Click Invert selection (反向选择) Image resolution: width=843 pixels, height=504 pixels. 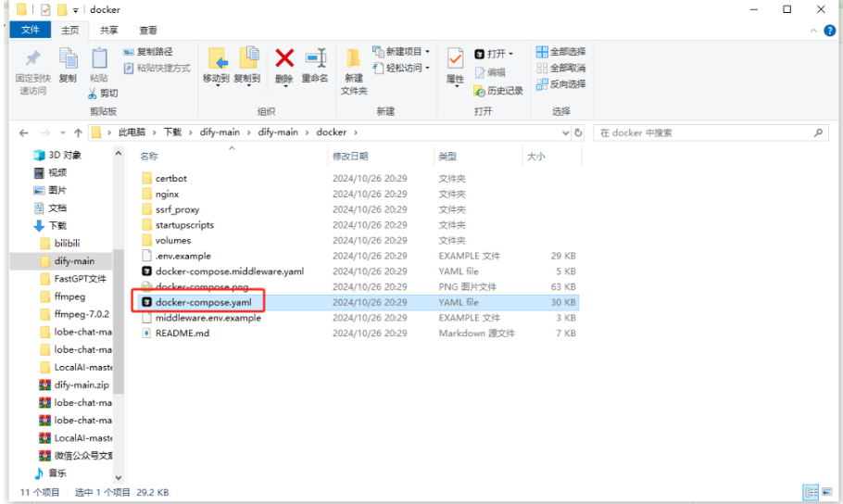point(560,84)
